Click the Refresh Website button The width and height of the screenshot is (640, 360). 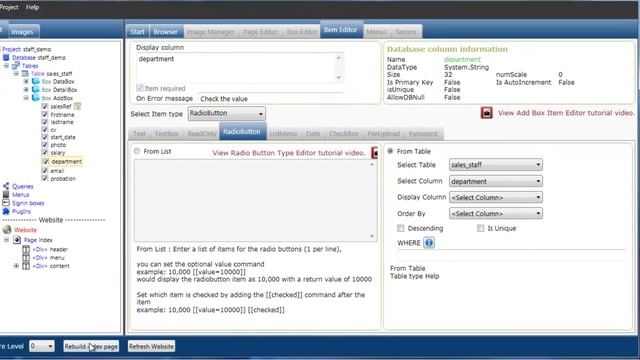[151, 346]
